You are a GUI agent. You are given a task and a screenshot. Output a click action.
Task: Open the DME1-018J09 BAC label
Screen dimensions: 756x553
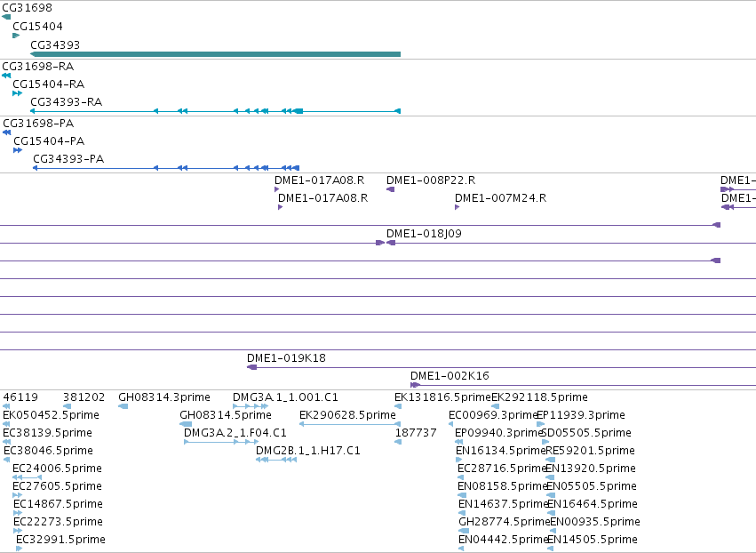[x=424, y=234]
